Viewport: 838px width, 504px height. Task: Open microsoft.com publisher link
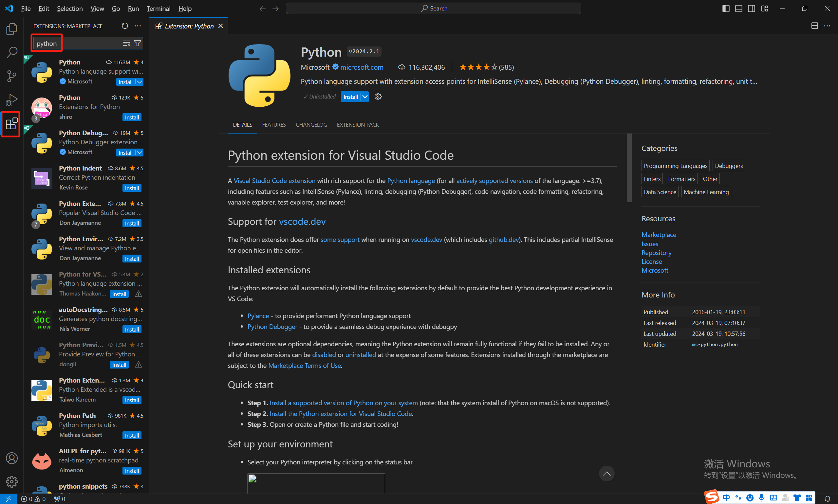pos(362,67)
